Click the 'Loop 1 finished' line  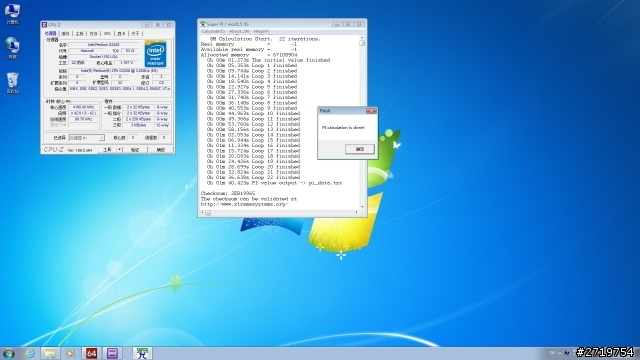click(252, 65)
